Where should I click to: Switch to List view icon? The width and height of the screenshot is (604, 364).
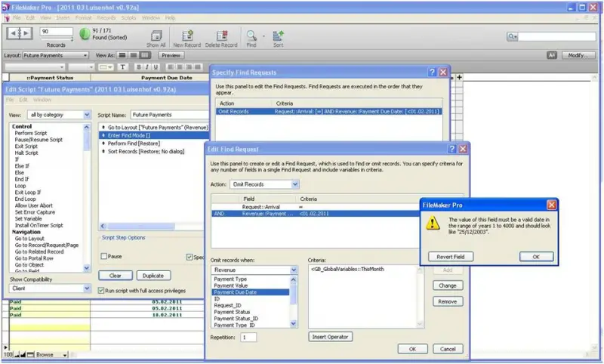click(134, 55)
